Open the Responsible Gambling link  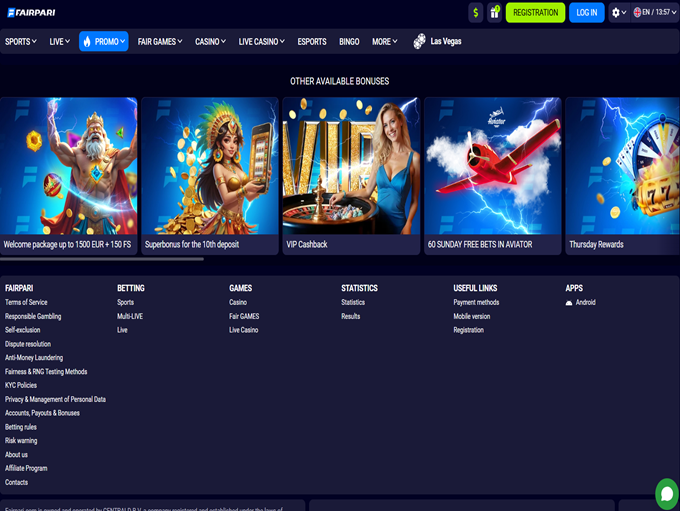[33, 316]
